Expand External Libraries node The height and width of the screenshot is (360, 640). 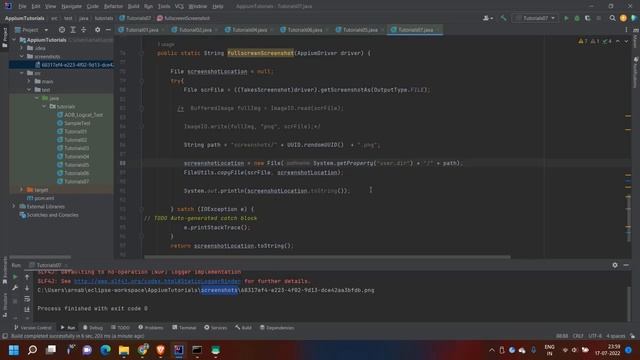[14, 207]
